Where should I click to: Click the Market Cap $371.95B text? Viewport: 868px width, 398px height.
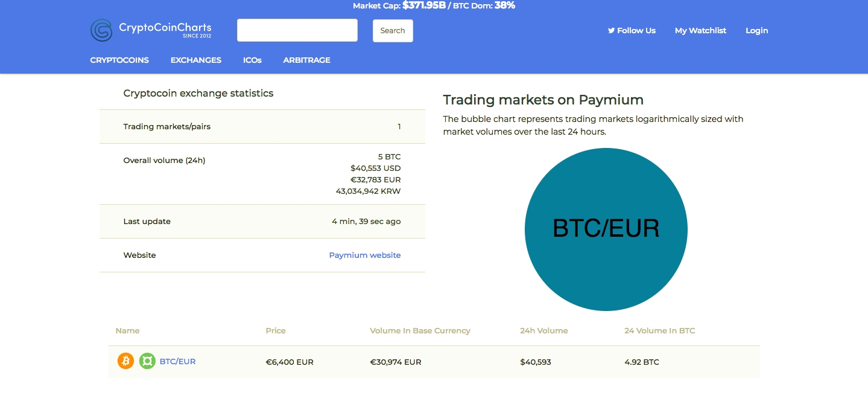399,5
